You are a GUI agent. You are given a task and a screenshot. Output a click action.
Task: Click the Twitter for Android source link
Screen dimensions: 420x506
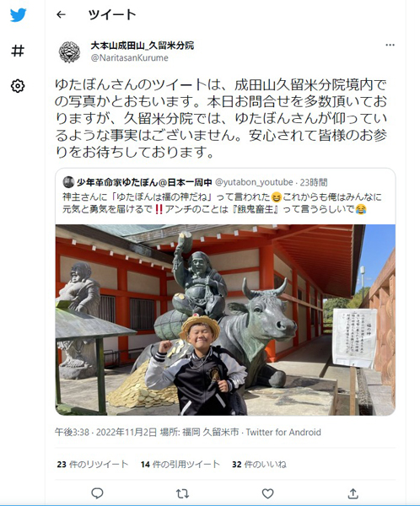coord(283,432)
